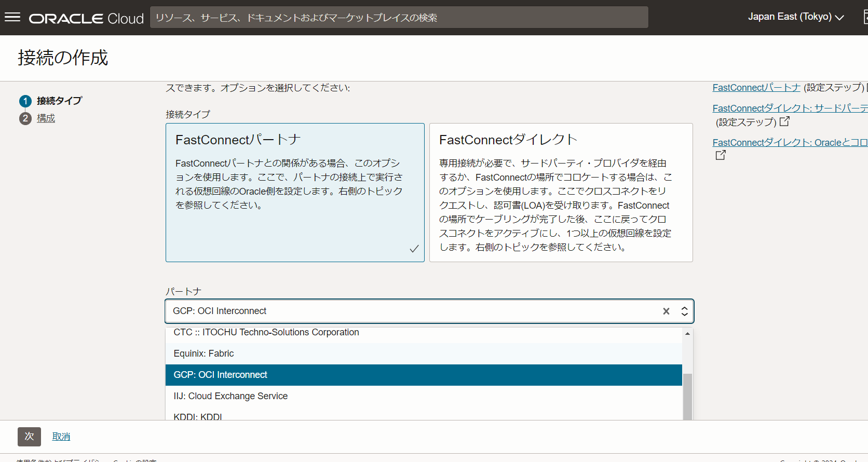868x462 pixels.
Task: Click the partner list scroll-up arrow
Action: click(687, 334)
